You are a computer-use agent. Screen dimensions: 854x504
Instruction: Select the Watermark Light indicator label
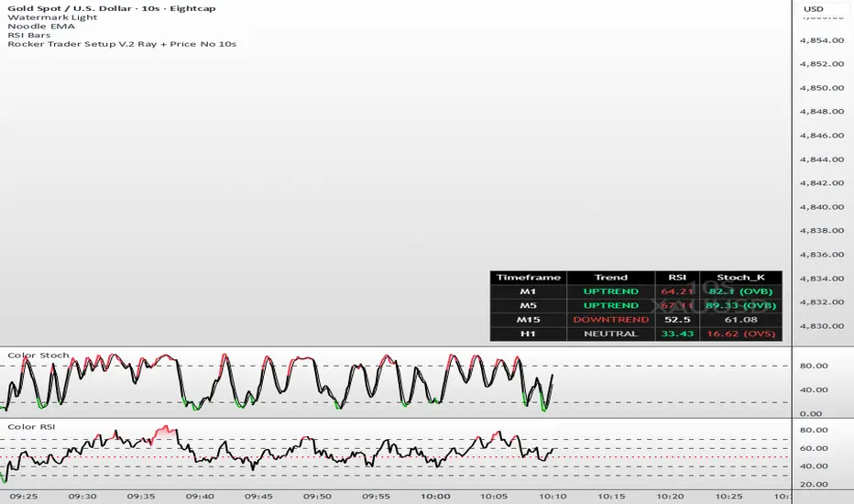coord(52,17)
